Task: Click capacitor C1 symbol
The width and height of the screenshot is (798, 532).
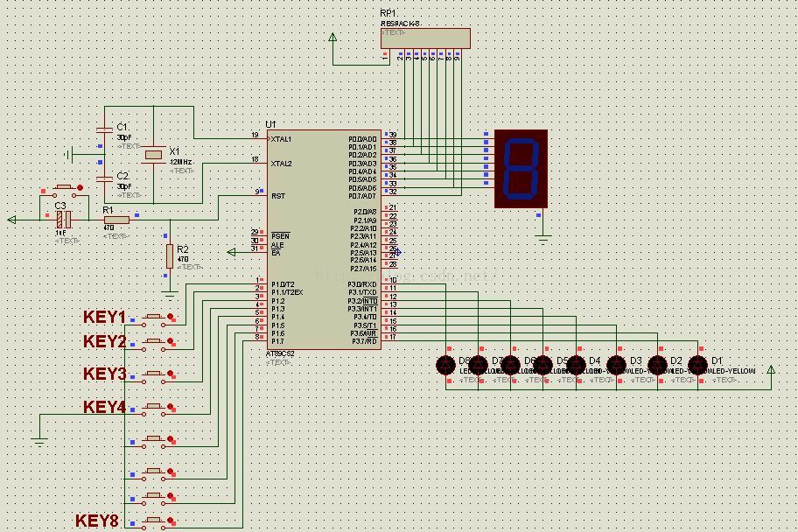Action: click(104, 130)
